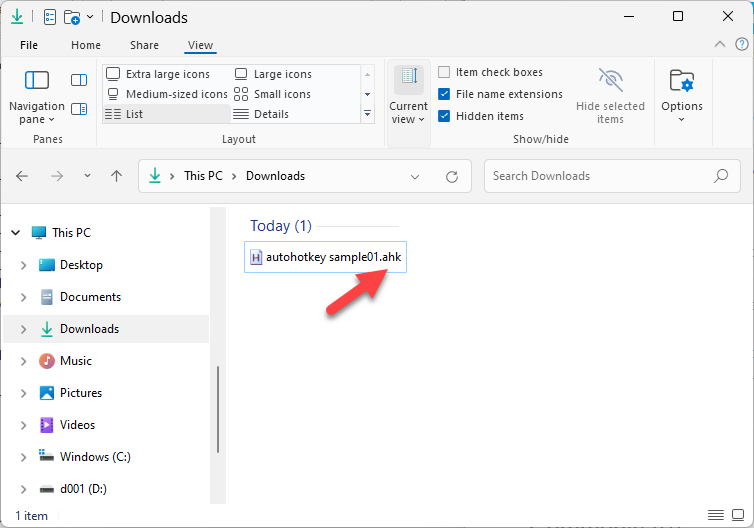Expand the Pictures tree node

(23, 393)
